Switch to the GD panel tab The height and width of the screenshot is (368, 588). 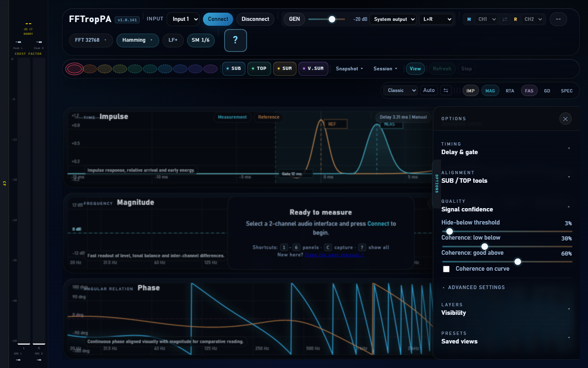pos(547,91)
